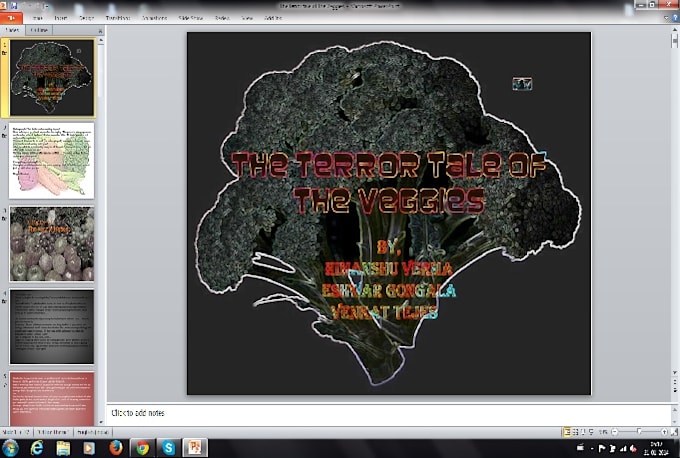Open the Add-Ins ribbon tab
This screenshot has width=680, height=458.
273,18
